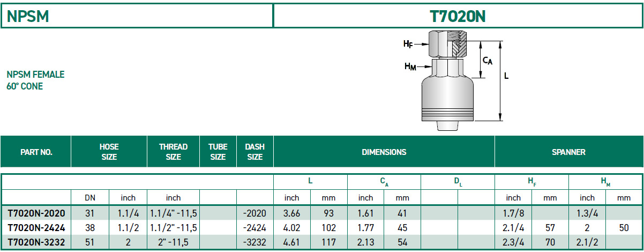Click the PART NO. column header
This screenshot has width=644, height=252.
click(x=36, y=152)
